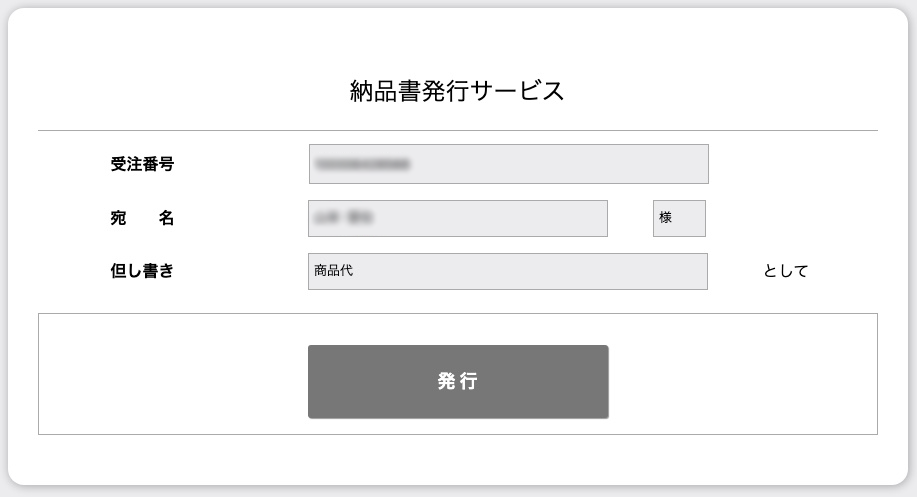Click the として suffix text
917x497 pixels.
click(785, 271)
